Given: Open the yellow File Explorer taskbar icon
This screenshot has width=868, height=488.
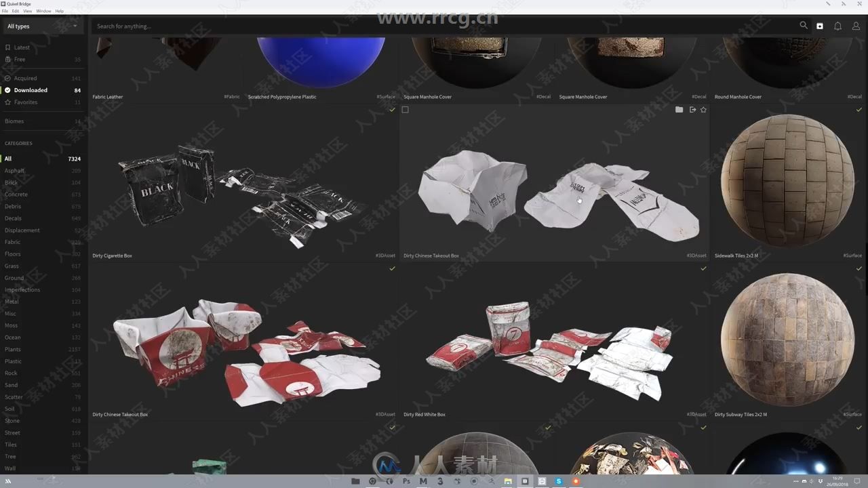Looking at the screenshot, I should click(x=508, y=481).
